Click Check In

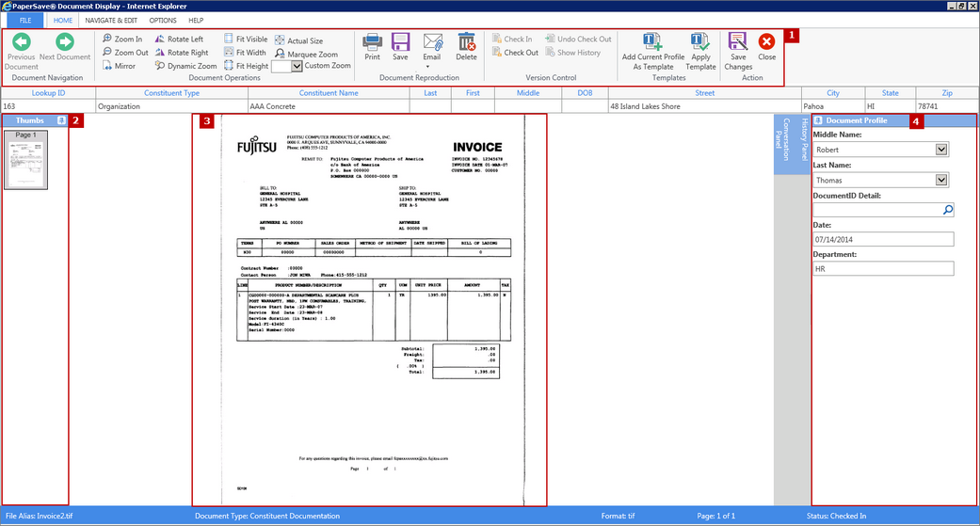(x=512, y=39)
